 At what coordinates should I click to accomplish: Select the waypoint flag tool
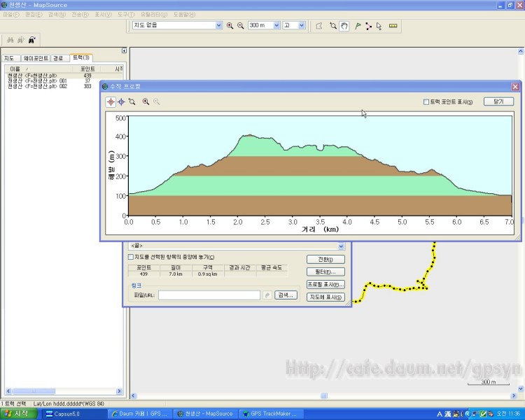click(x=358, y=26)
